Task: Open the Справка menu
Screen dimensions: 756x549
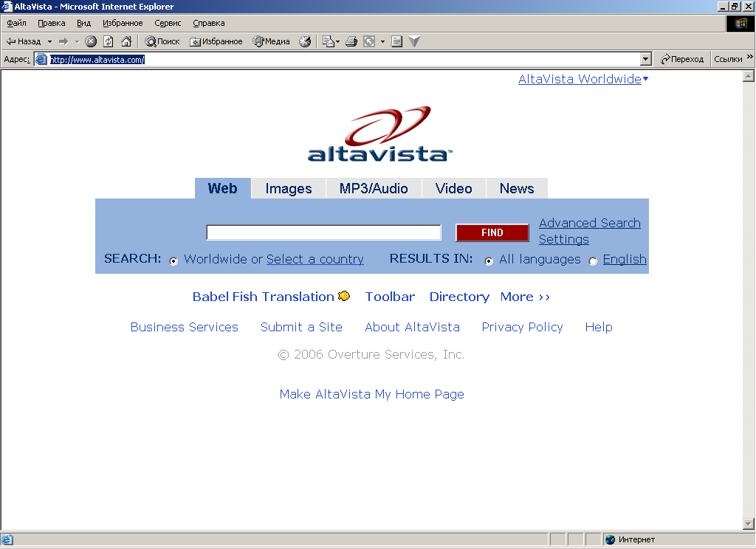Action: click(209, 23)
